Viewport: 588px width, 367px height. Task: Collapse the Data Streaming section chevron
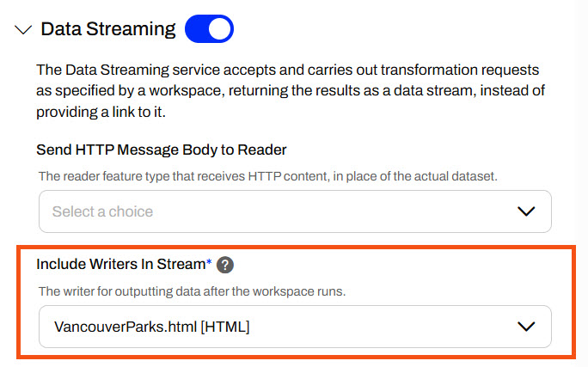tap(23, 30)
